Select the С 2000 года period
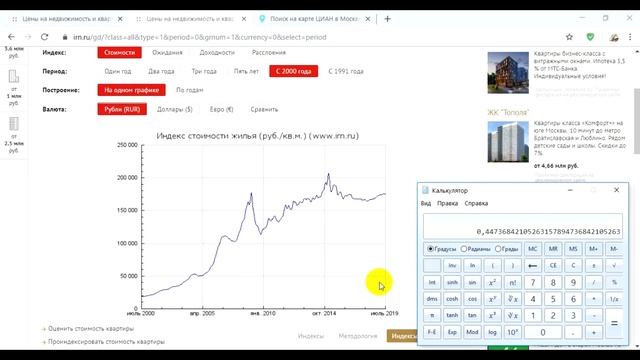 click(293, 71)
